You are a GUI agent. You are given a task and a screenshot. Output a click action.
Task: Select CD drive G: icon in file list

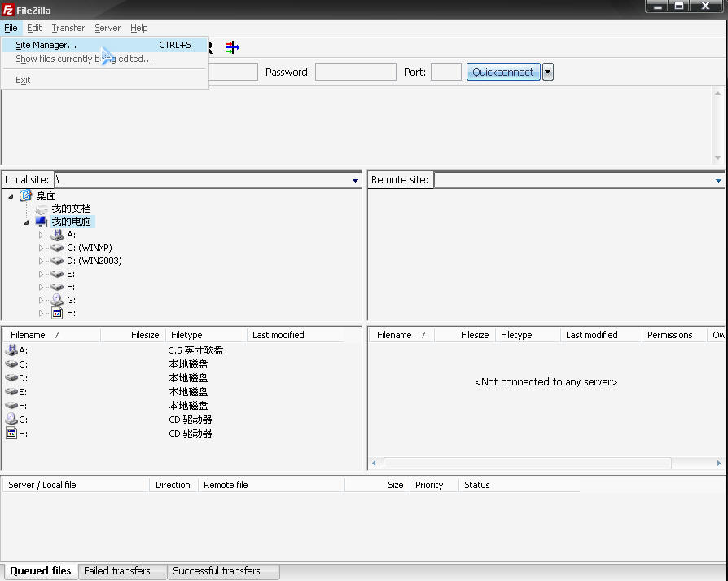(11, 420)
